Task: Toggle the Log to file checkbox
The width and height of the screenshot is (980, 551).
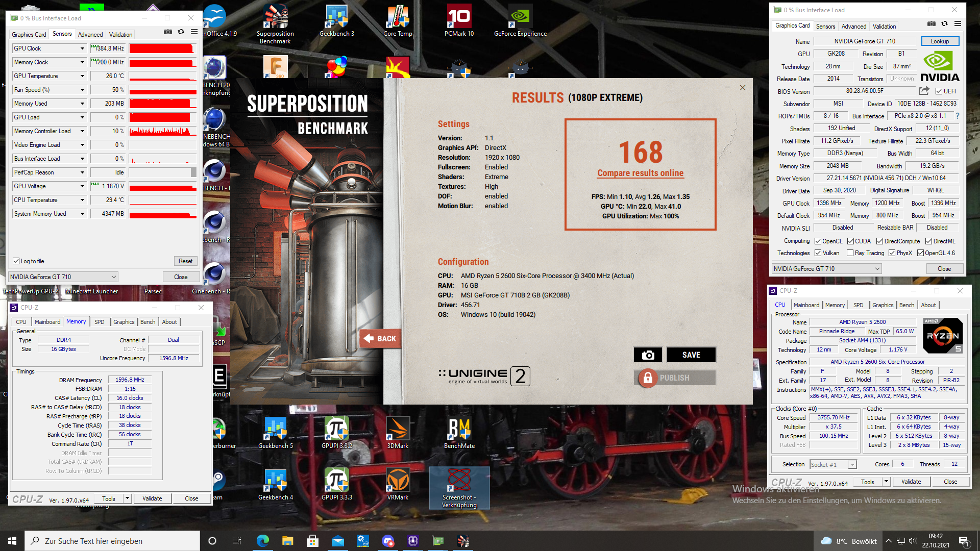Action: point(16,261)
